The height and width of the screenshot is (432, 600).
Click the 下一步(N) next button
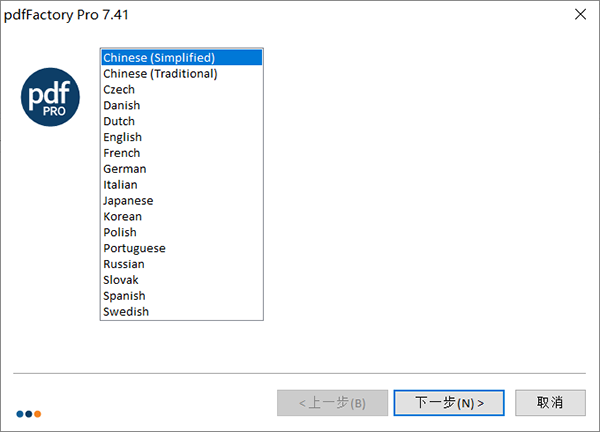449,403
